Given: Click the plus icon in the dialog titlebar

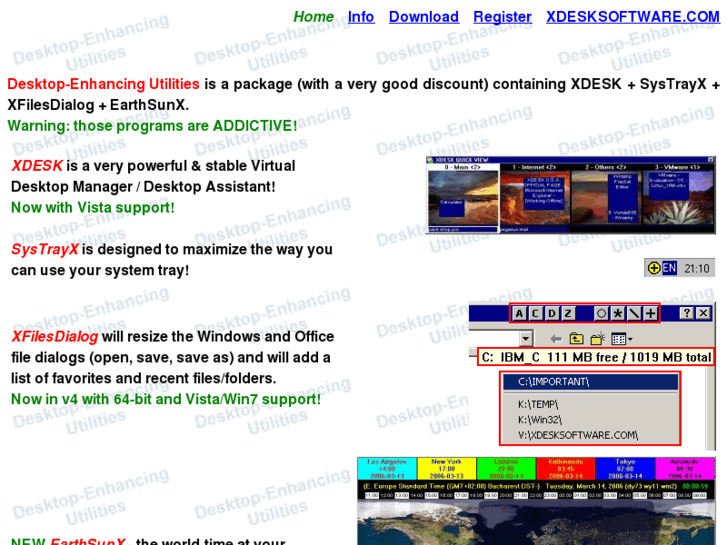Looking at the screenshot, I should click(650, 314).
